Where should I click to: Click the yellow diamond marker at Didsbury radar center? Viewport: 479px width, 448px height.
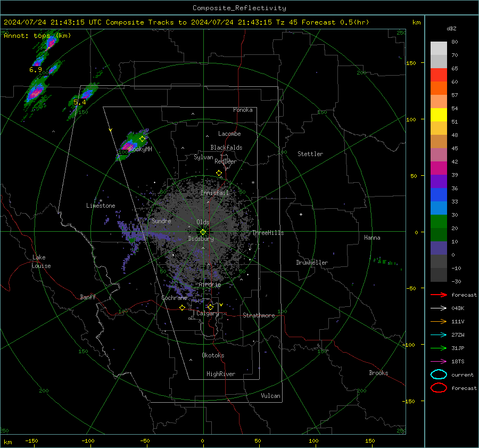(x=203, y=232)
